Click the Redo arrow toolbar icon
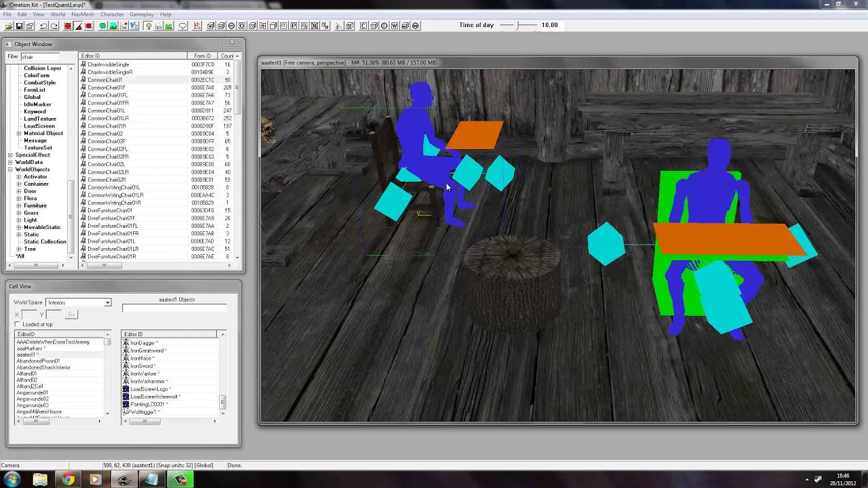 [x=54, y=26]
